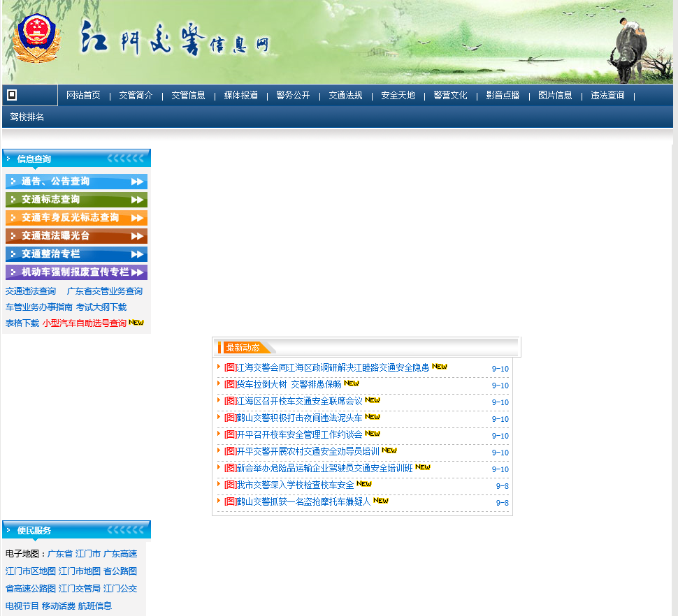The image size is (678, 616).
Task: Open the 警务公开 menu item
Action: 293,95
